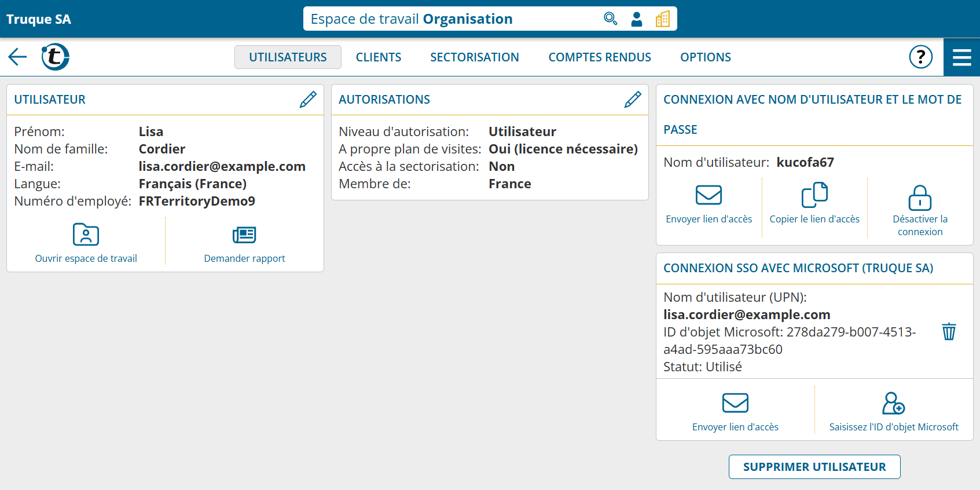The height and width of the screenshot is (490, 980).
Task: Disable login via Désactiver la connexion
Action: tap(920, 210)
